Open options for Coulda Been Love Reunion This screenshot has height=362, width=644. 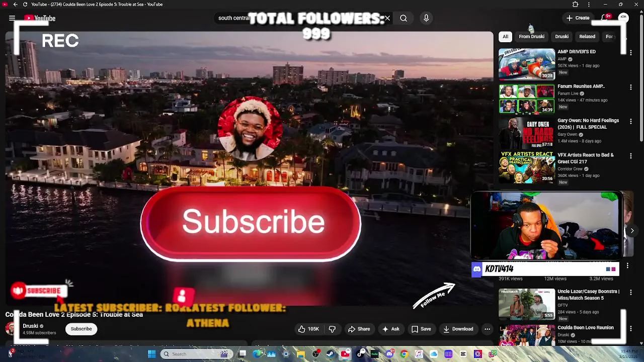pos(630,328)
